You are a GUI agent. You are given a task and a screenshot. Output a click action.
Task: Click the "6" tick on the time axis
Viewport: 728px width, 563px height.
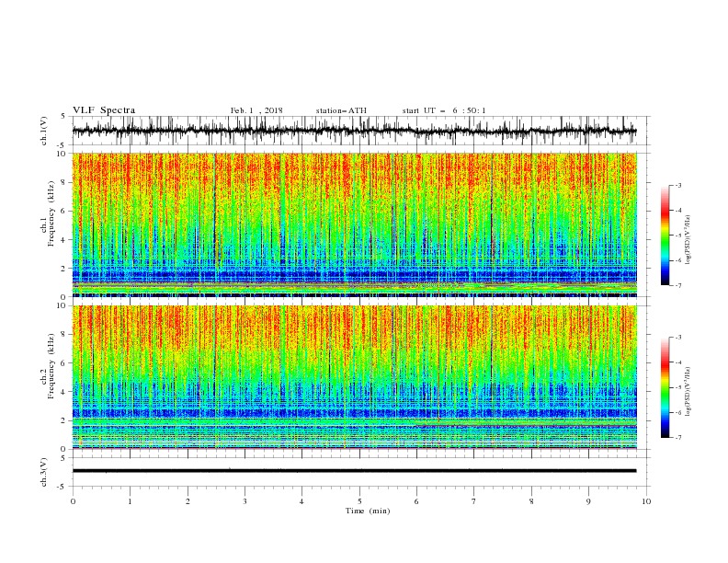point(416,501)
